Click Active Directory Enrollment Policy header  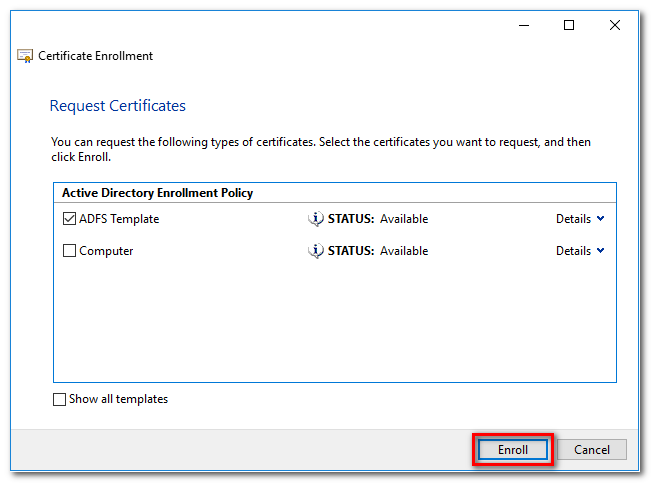[x=157, y=193]
